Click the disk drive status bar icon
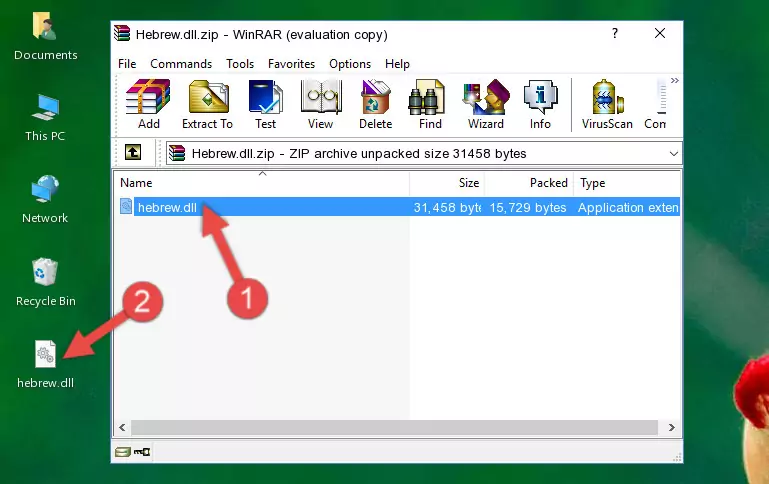769x484 pixels. [123, 452]
